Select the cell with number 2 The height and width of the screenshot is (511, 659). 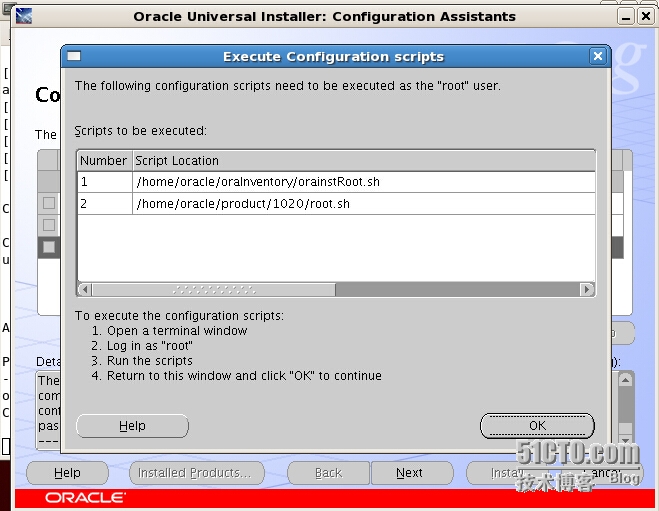tap(105, 204)
